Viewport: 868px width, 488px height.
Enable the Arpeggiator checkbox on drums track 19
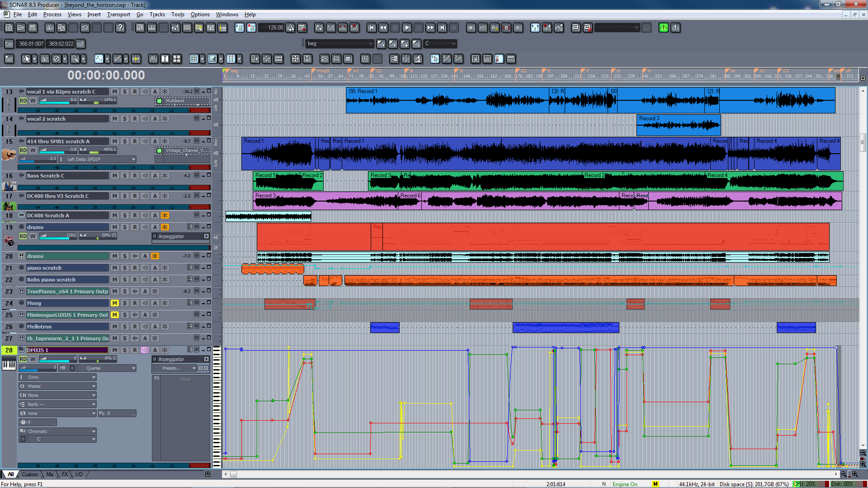pyautogui.click(x=155, y=236)
